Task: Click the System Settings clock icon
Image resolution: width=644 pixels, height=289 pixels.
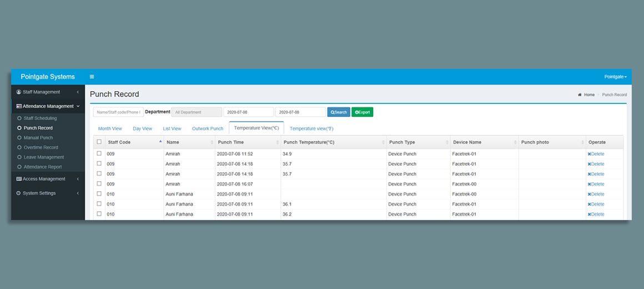Action: tap(18, 193)
